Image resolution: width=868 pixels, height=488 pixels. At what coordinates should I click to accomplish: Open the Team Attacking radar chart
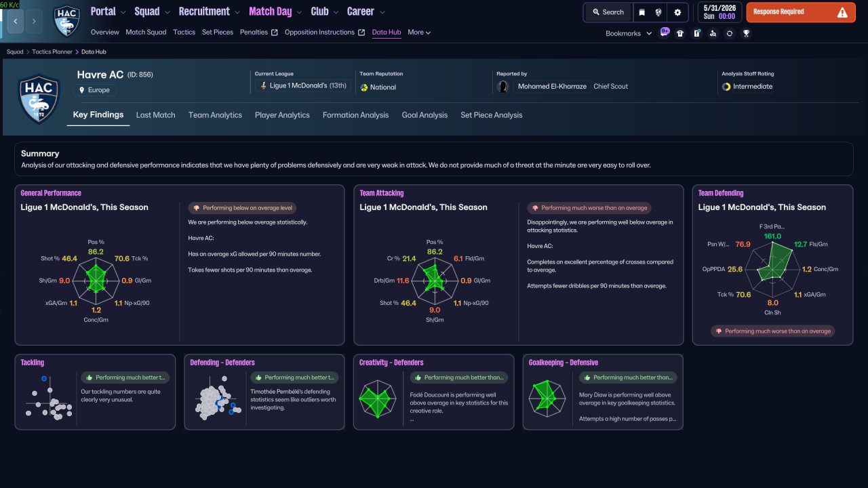pos(435,279)
